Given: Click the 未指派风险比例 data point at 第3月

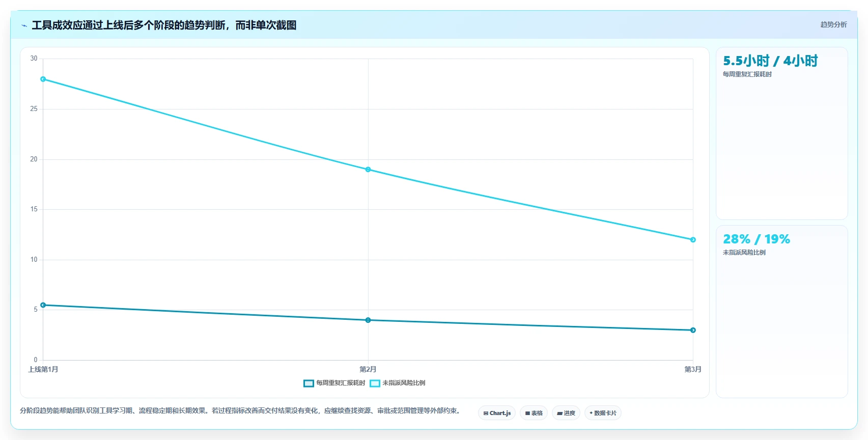Looking at the screenshot, I should tap(693, 240).
